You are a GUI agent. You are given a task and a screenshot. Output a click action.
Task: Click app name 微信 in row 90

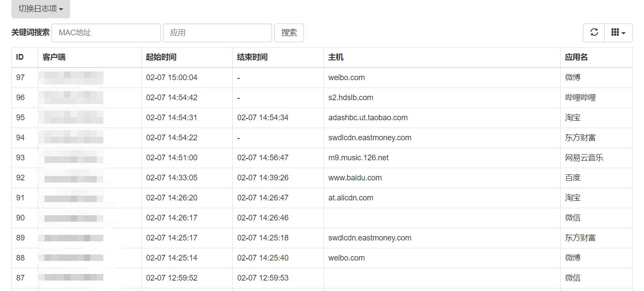tap(573, 218)
